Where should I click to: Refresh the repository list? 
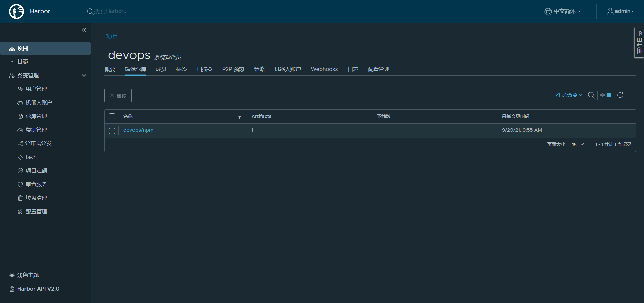point(620,95)
